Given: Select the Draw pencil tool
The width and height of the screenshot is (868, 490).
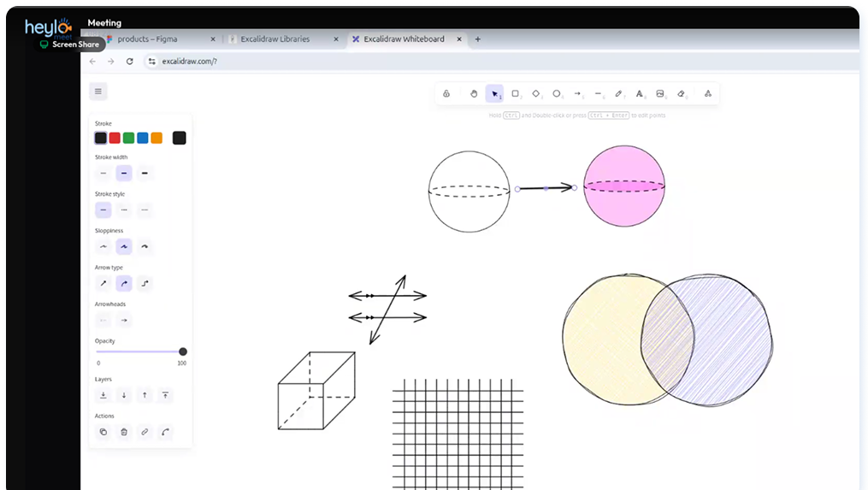Looking at the screenshot, I should 619,93.
